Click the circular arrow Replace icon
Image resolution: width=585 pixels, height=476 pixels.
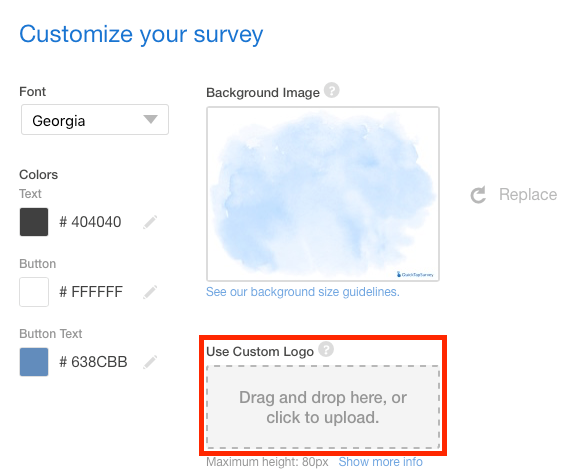coord(478,194)
